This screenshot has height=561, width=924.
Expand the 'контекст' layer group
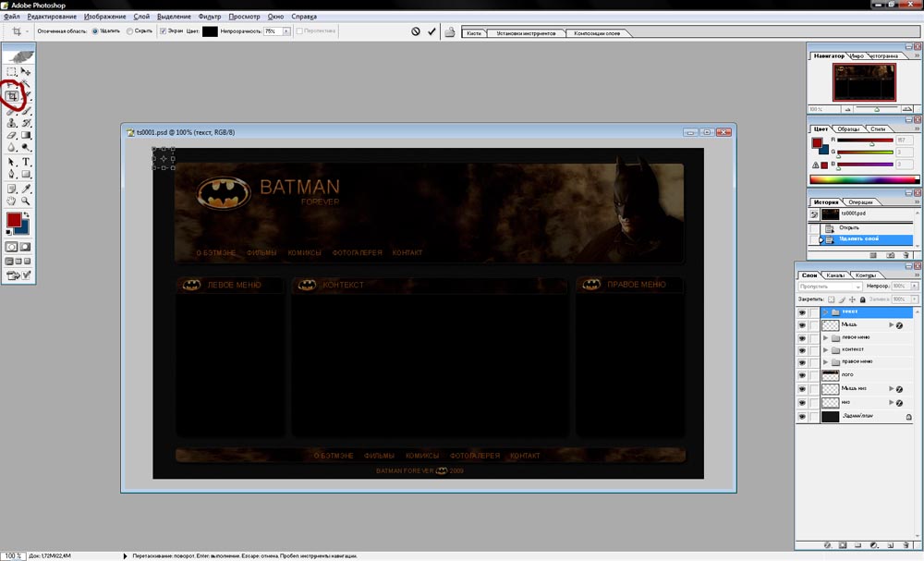[x=825, y=350]
